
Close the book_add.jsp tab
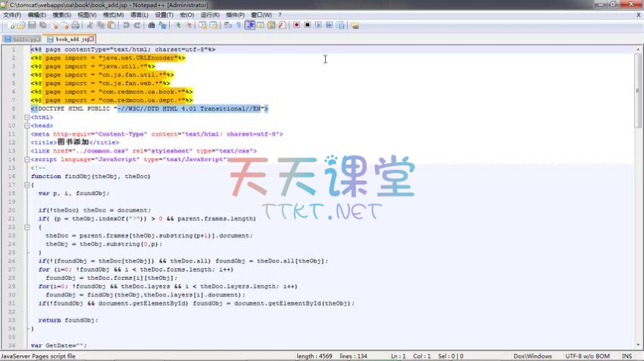point(92,39)
